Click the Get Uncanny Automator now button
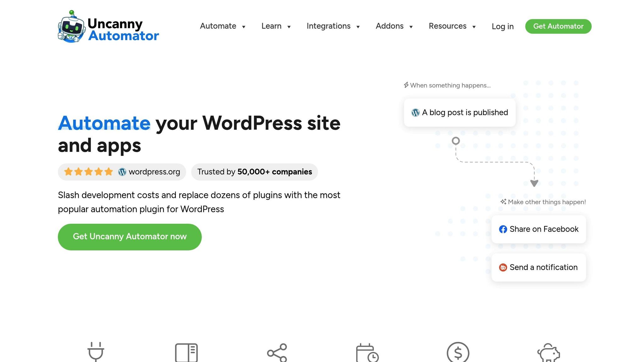 (x=130, y=237)
